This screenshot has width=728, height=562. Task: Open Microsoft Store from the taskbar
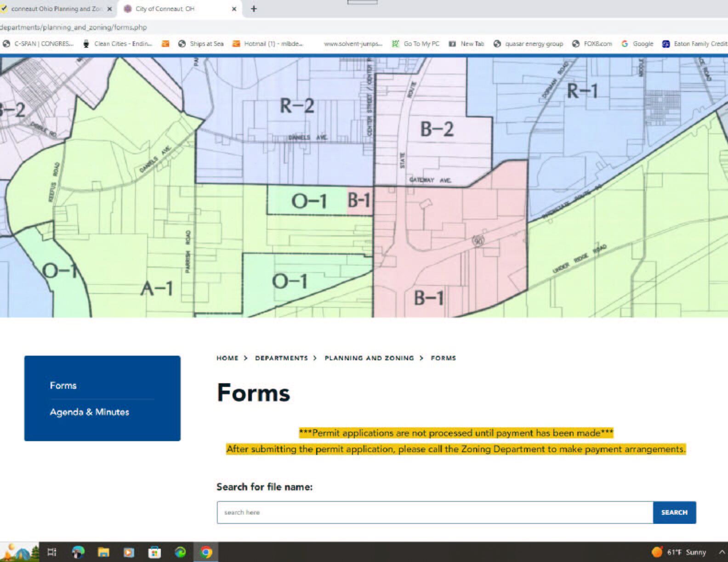click(x=154, y=552)
